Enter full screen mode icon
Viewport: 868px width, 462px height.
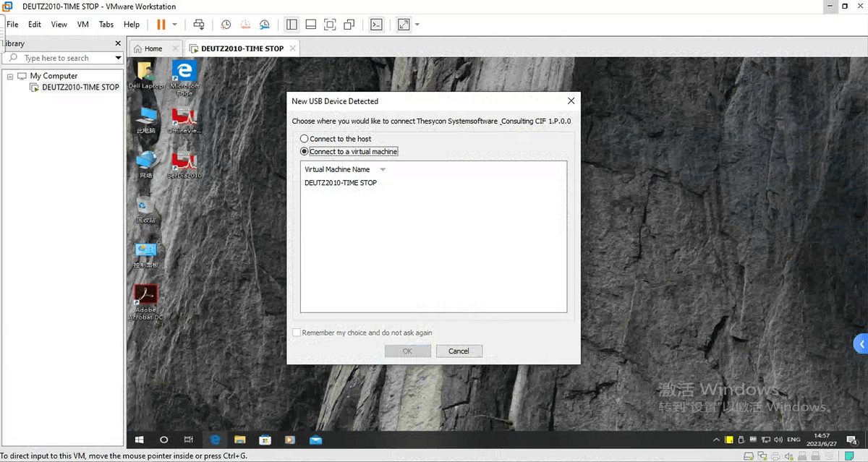330,24
